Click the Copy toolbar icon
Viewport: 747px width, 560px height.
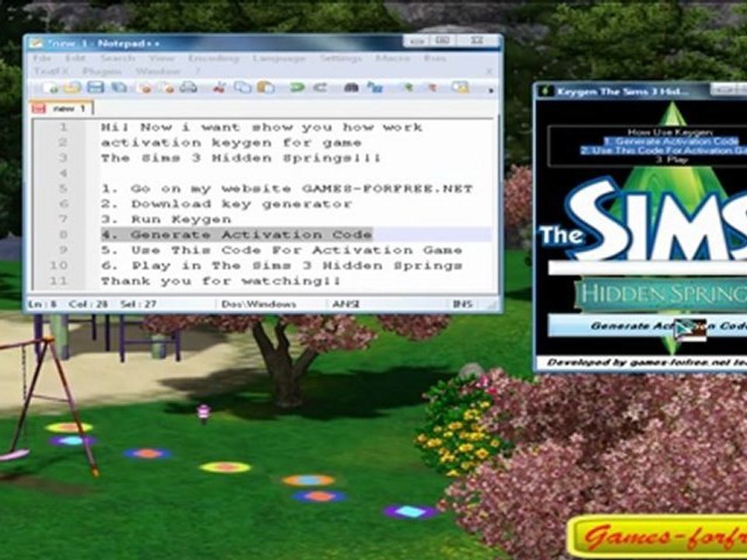tap(243, 88)
